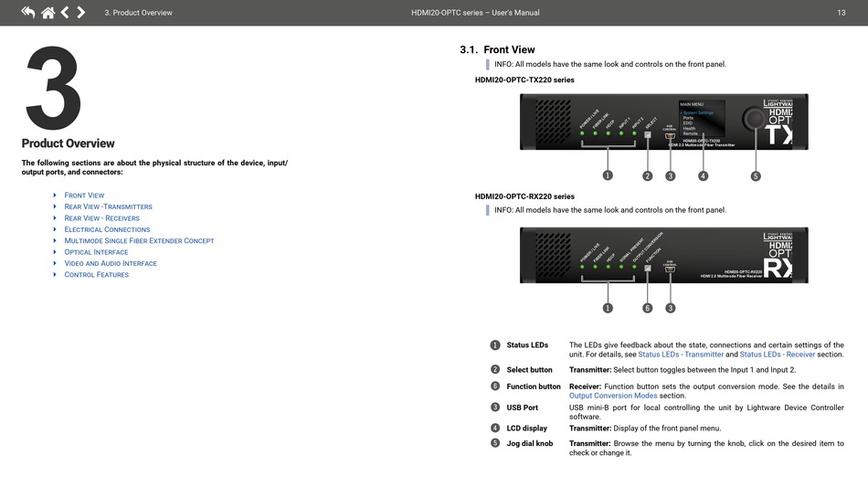
Task: Open the Rear View - Receivers link
Action: [101, 217]
